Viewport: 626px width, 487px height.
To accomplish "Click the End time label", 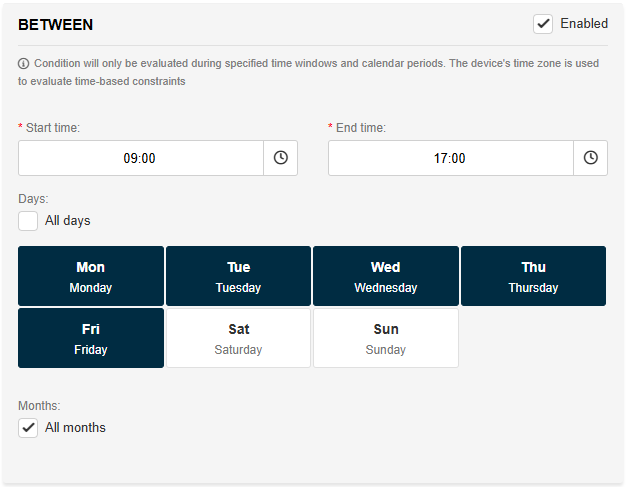I will (x=360, y=128).
